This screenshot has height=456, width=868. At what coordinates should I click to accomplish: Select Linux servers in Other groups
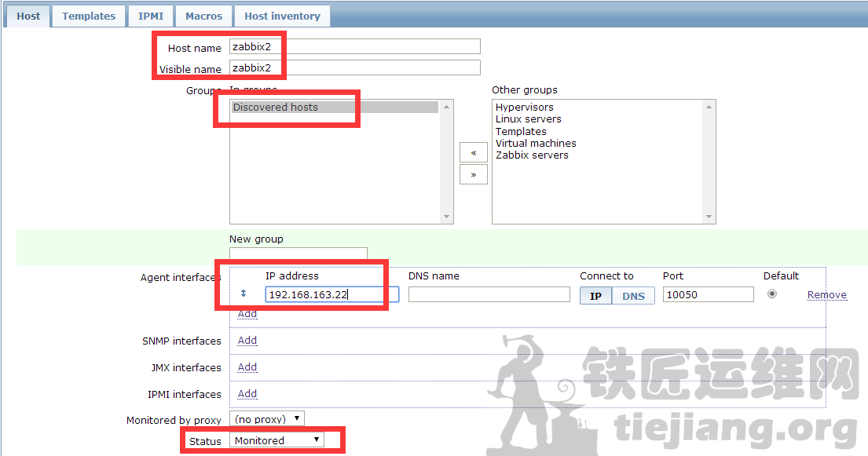pos(528,119)
